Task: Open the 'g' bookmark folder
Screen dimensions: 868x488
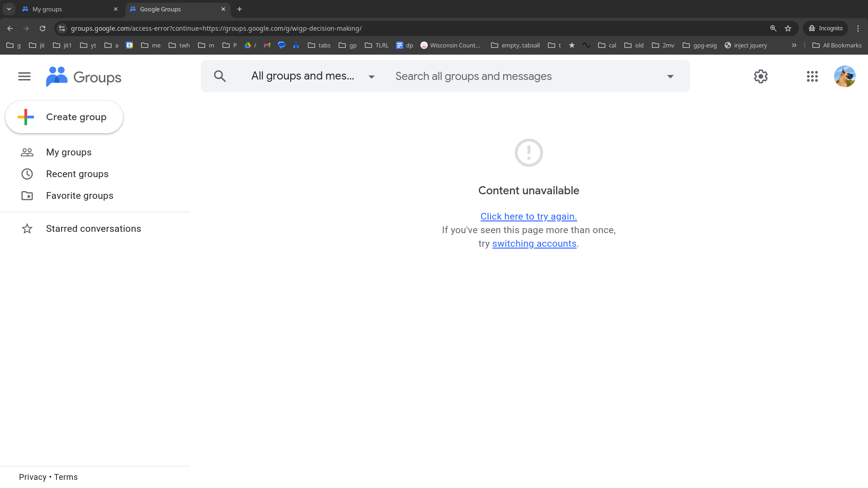Action: (14, 45)
